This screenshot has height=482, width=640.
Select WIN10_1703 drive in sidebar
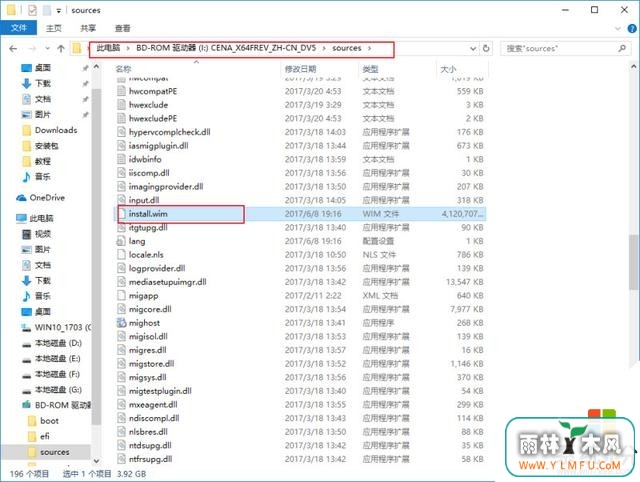pos(63,327)
